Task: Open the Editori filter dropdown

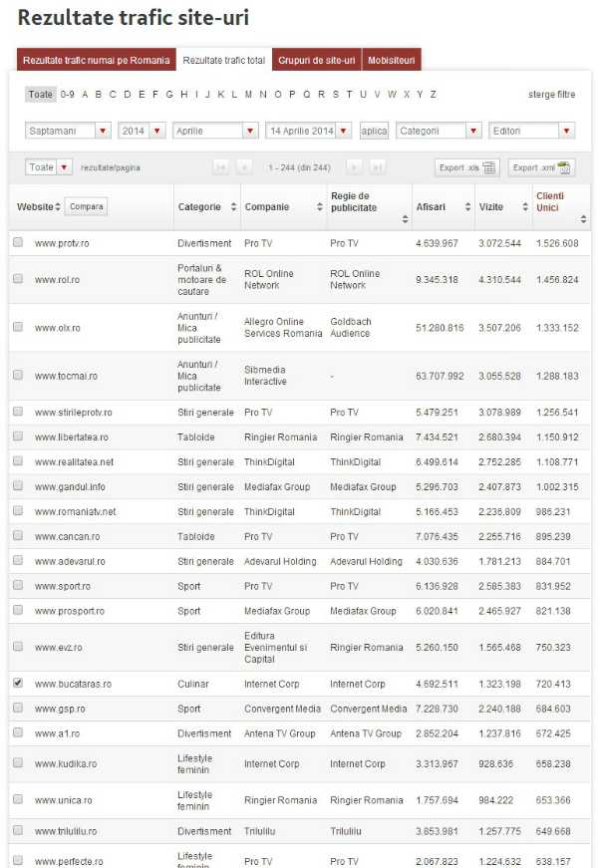Action: tap(531, 131)
